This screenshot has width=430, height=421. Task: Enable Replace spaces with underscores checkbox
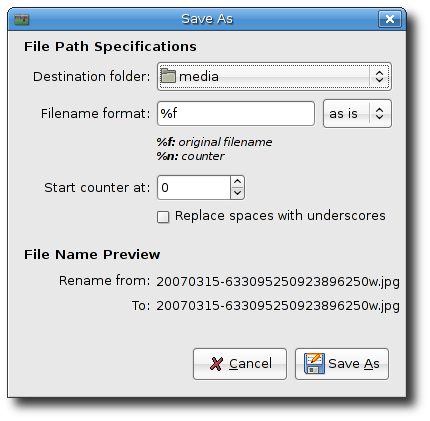(163, 217)
